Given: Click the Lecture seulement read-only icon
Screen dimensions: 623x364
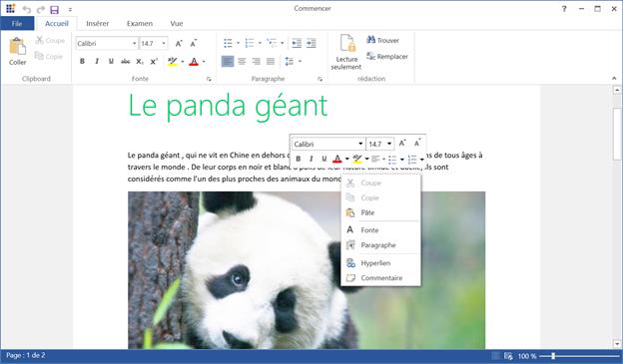Looking at the screenshot, I should pyautogui.click(x=347, y=43).
